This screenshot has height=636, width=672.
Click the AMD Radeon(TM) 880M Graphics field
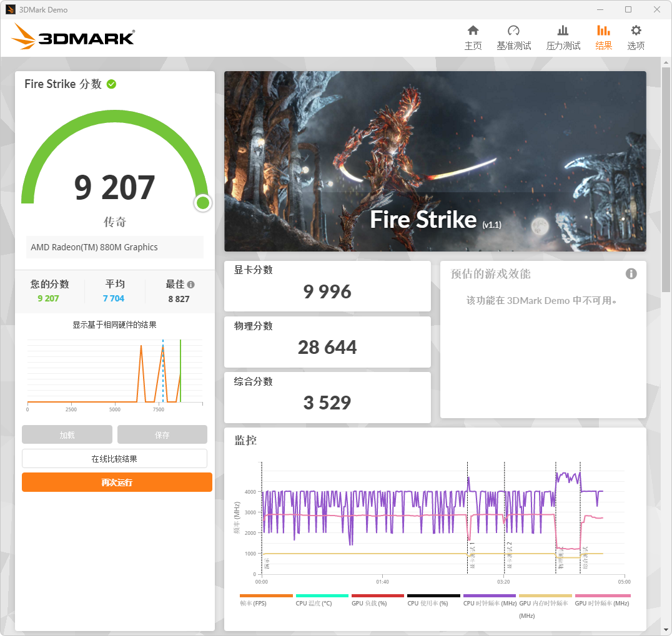pyautogui.click(x=114, y=247)
